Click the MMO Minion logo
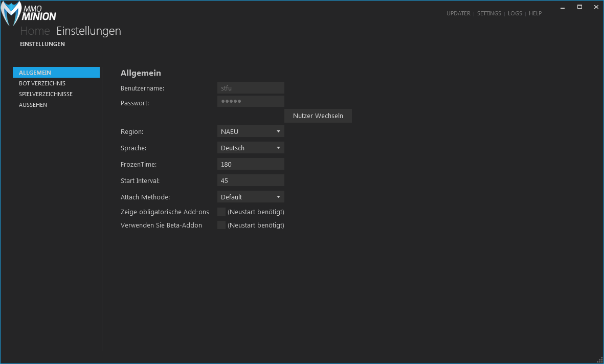The width and height of the screenshot is (604, 364). [29, 14]
